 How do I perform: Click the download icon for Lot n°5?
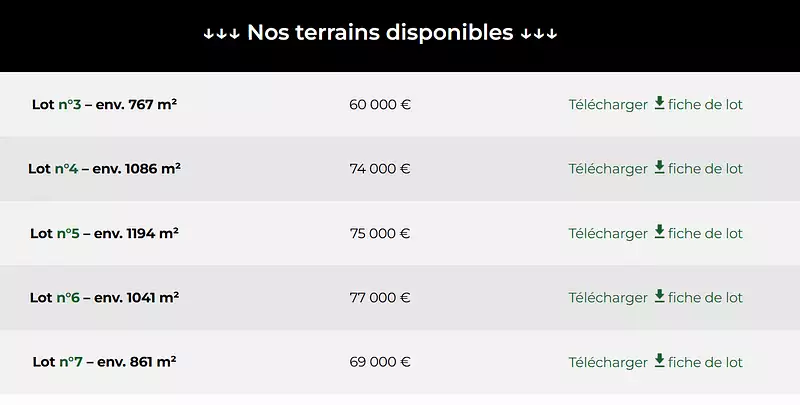(x=659, y=232)
